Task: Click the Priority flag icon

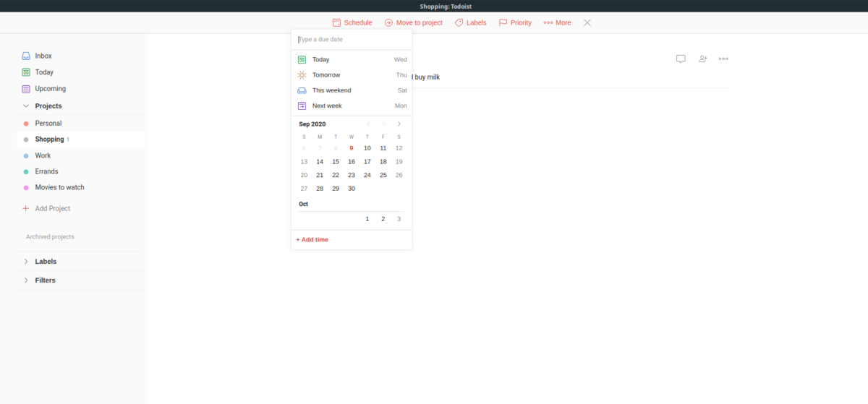Action: pos(503,22)
